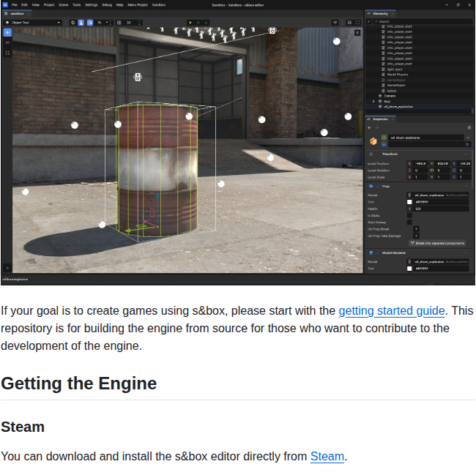The width and height of the screenshot is (476, 475).
Task: Select World Physics in the Hierarchy
Action: (419, 75)
